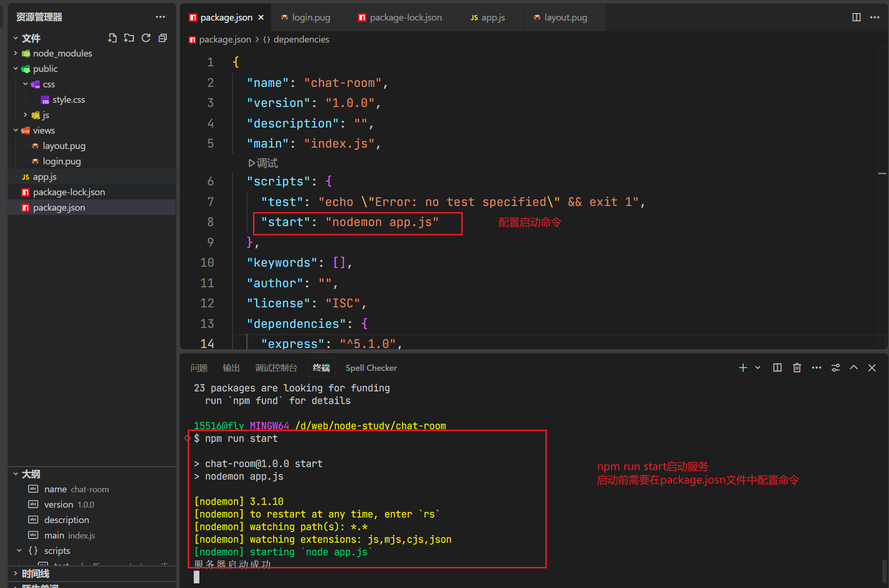
Task: Split the terminal panel
Action: click(x=777, y=368)
